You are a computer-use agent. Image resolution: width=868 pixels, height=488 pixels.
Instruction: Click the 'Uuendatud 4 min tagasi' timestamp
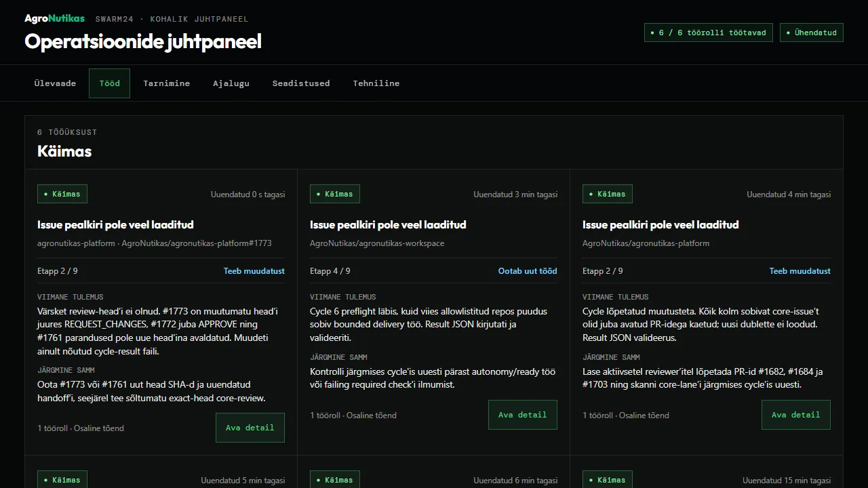(789, 195)
